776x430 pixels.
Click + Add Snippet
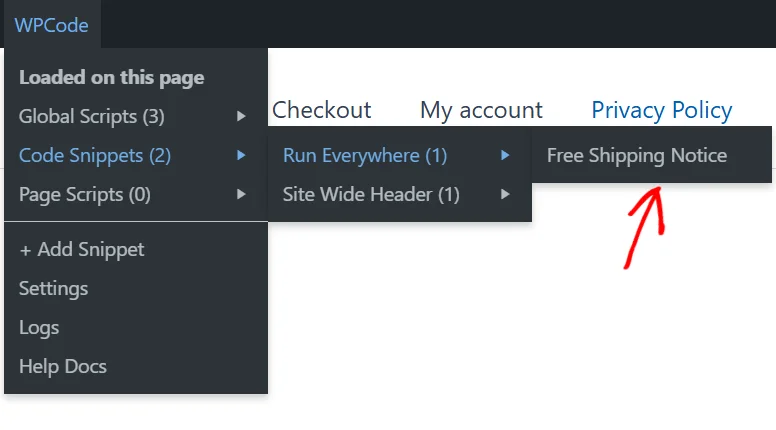pyautogui.click(x=136, y=249)
